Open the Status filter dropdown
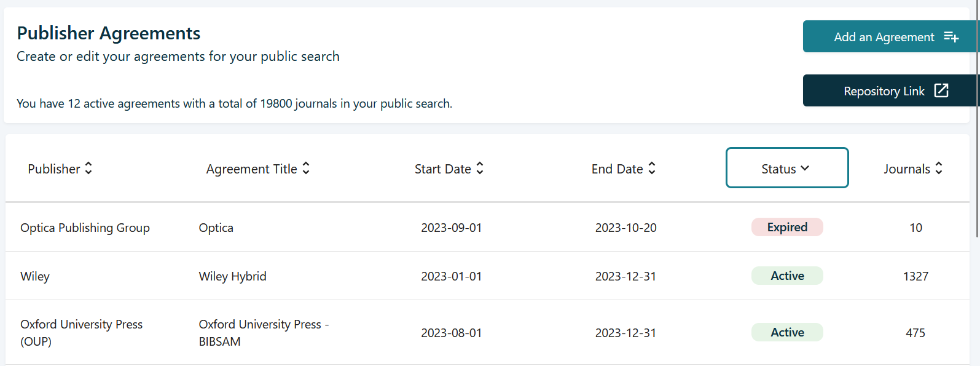Image resolution: width=980 pixels, height=366 pixels. pos(787,167)
